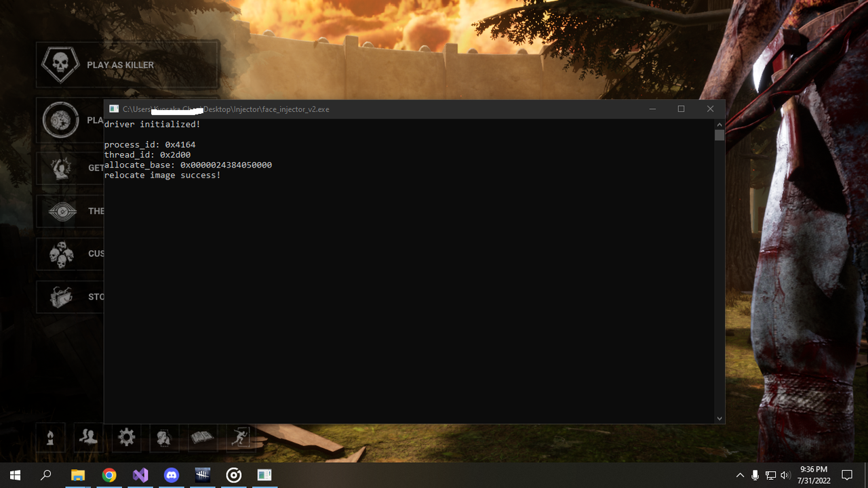
Task: Click the microphone tray icon
Action: pos(755,475)
